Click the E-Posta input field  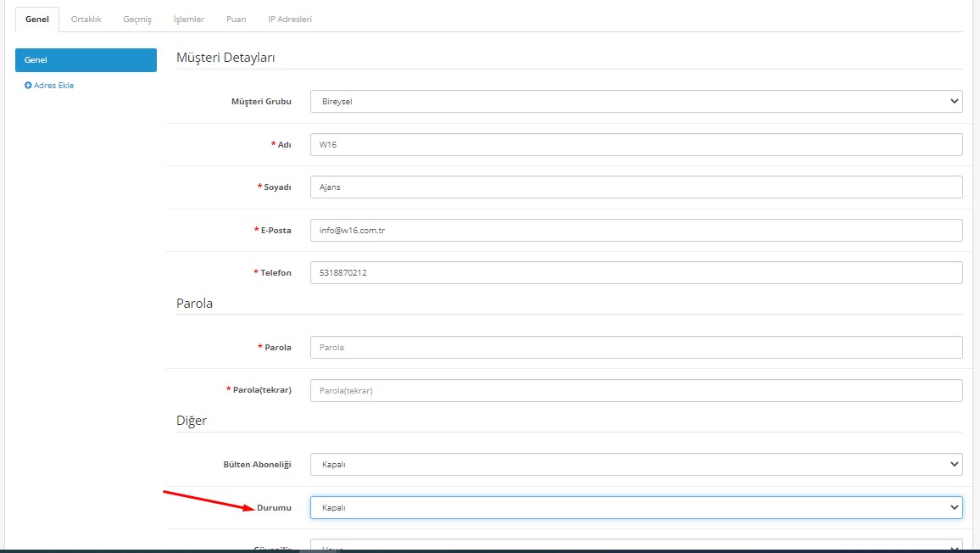tap(636, 230)
